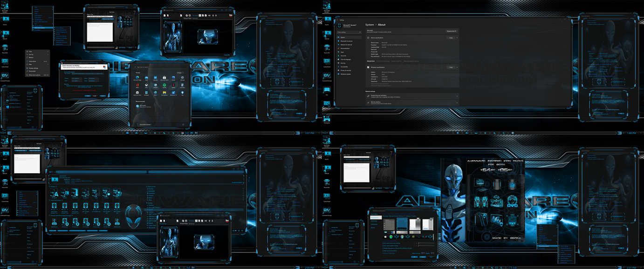The height and width of the screenshot is (269, 644).
Task: Open Spotify in the Start menu
Action: coord(164,86)
